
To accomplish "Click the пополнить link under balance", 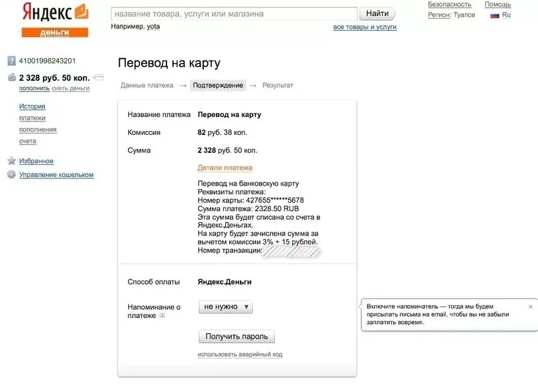I will (x=34, y=88).
